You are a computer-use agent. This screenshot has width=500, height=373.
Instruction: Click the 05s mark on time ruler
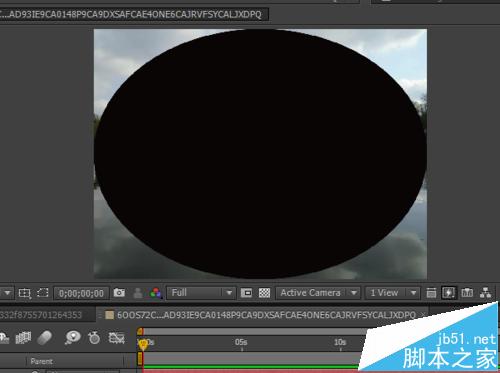tap(241, 342)
